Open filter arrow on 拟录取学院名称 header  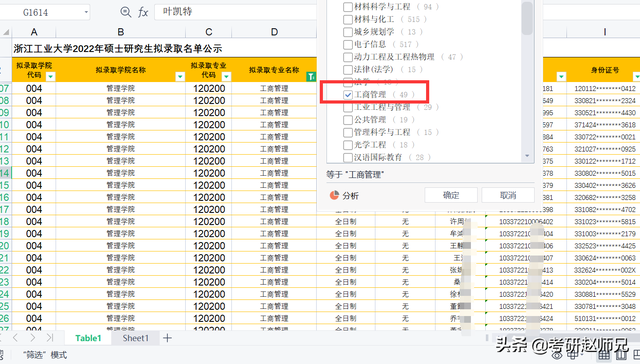180,76
